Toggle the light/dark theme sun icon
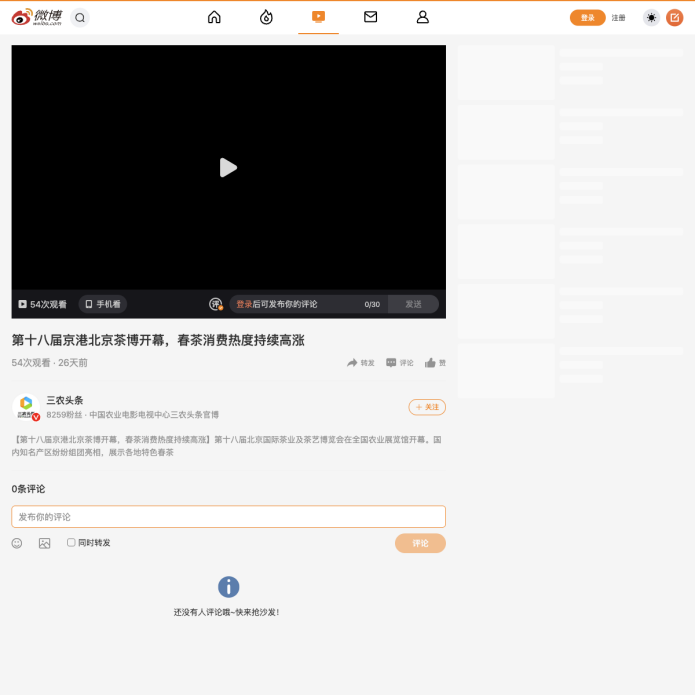The height and width of the screenshot is (695, 695). pos(651,18)
